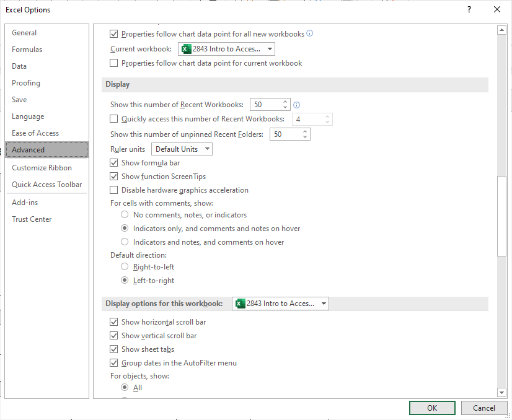Enable Properties follow chart data point for current workbook
This screenshot has height=420, width=512.
click(x=114, y=63)
